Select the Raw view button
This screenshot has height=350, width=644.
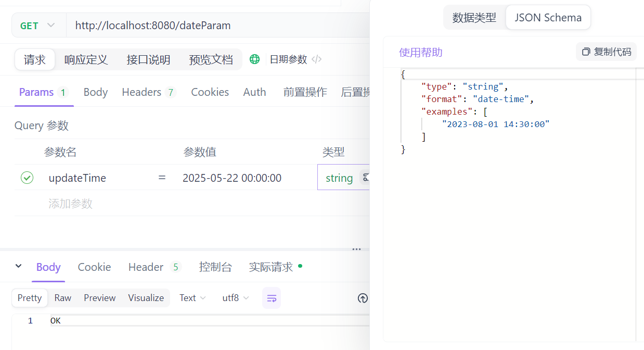pyautogui.click(x=63, y=298)
